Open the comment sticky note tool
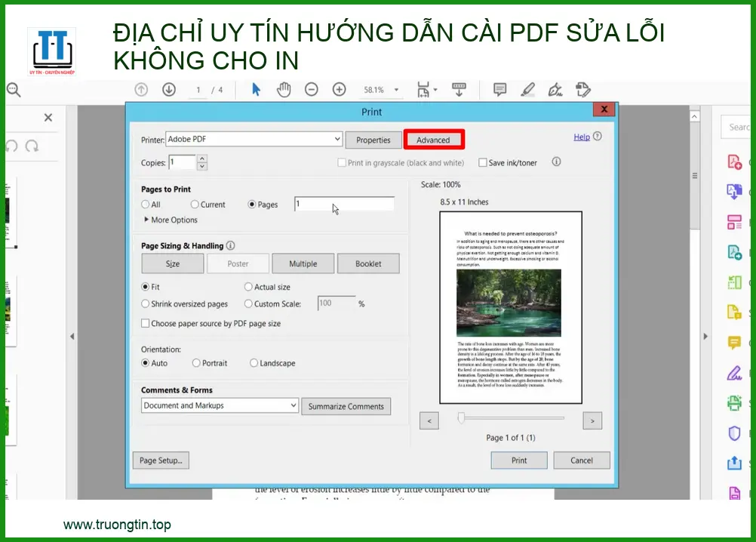Image resolution: width=756 pixels, height=542 pixels. click(x=499, y=90)
